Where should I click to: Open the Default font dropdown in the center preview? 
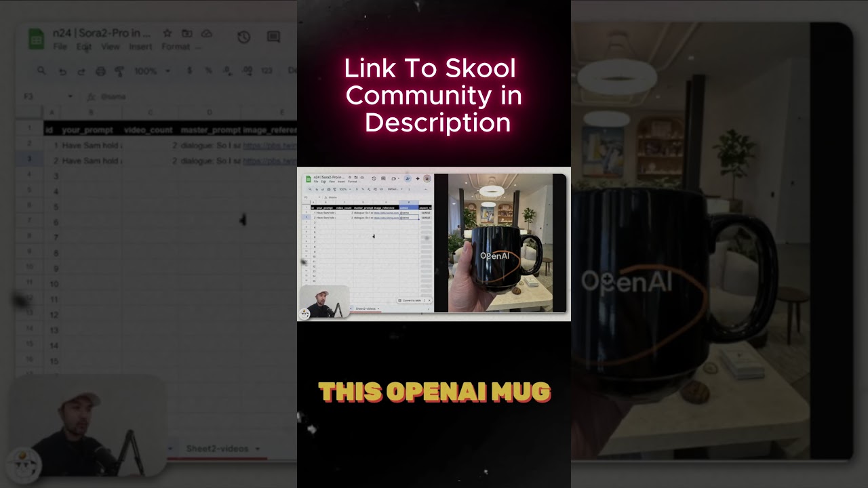click(x=393, y=189)
